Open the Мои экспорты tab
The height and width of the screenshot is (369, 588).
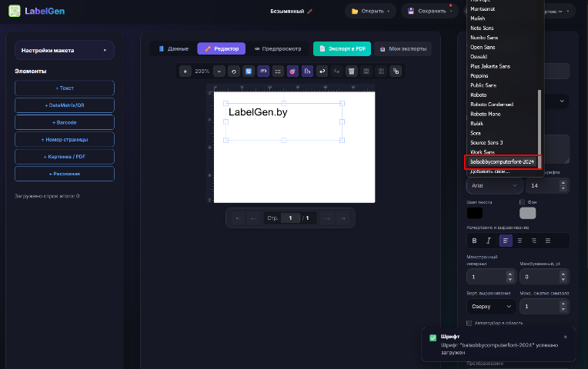pyautogui.click(x=403, y=48)
